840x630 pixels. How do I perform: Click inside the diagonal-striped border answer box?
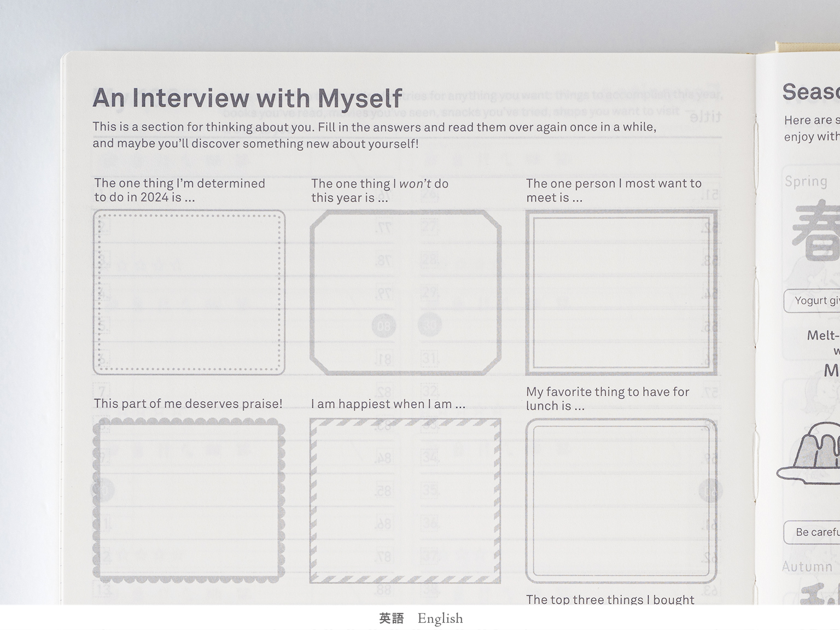[x=405, y=500]
